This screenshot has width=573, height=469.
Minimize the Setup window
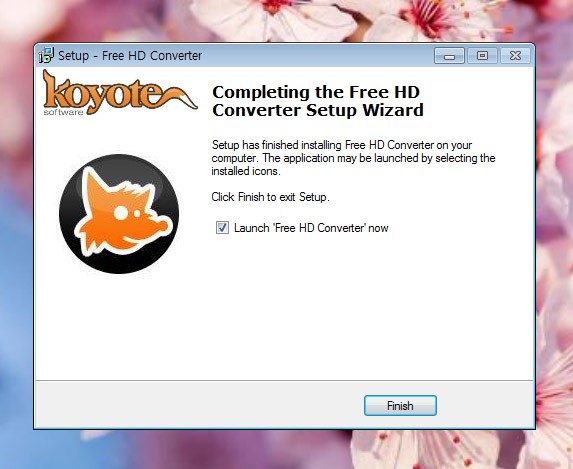click(x=449, y=56)
